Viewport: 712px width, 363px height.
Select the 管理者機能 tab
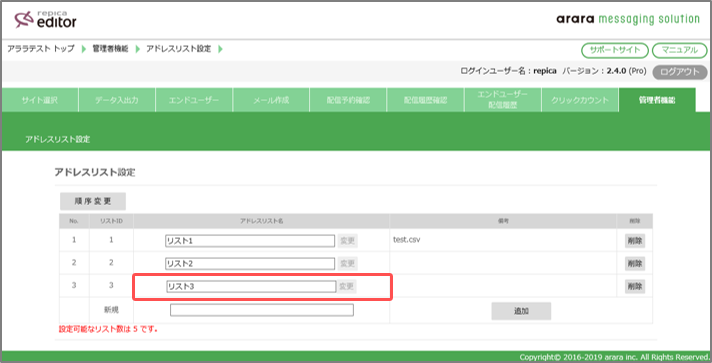657,100
